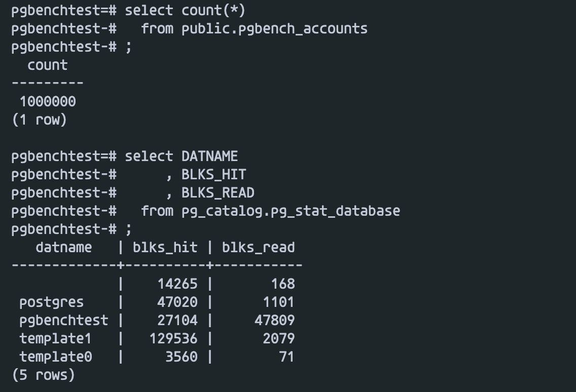Click the template0 database row name
This screenshot has width=576, height=392.
(56, 357)
